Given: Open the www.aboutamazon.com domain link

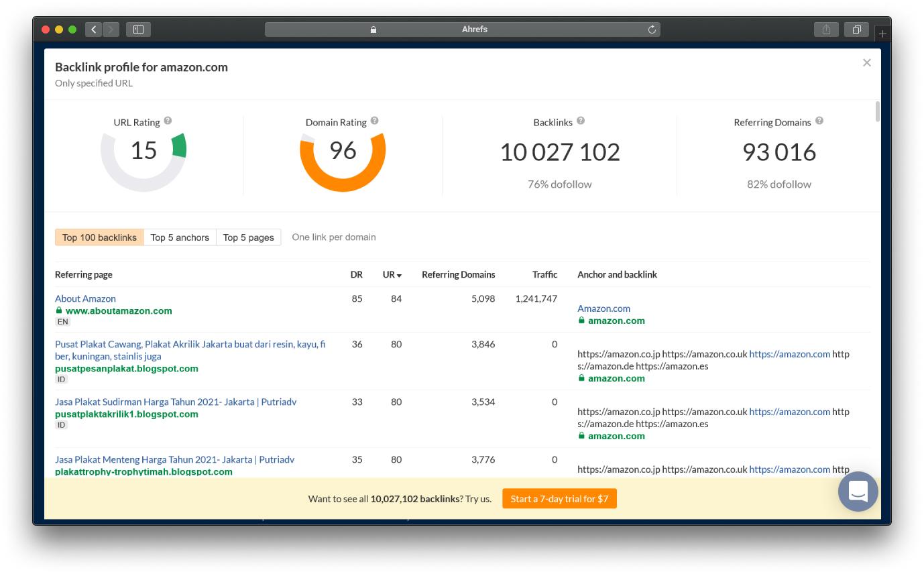Looking at the screenshot, I should click(119, 311).
